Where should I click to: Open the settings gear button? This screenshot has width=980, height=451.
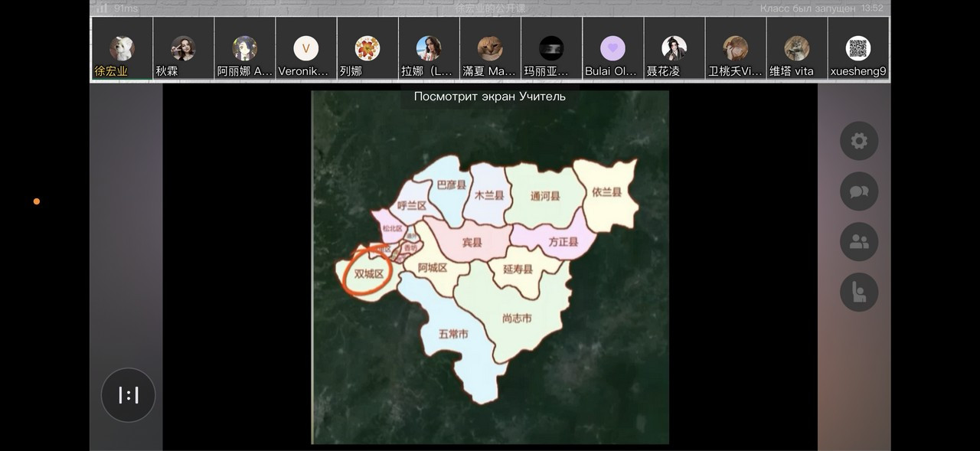click(x=858, y=141)
